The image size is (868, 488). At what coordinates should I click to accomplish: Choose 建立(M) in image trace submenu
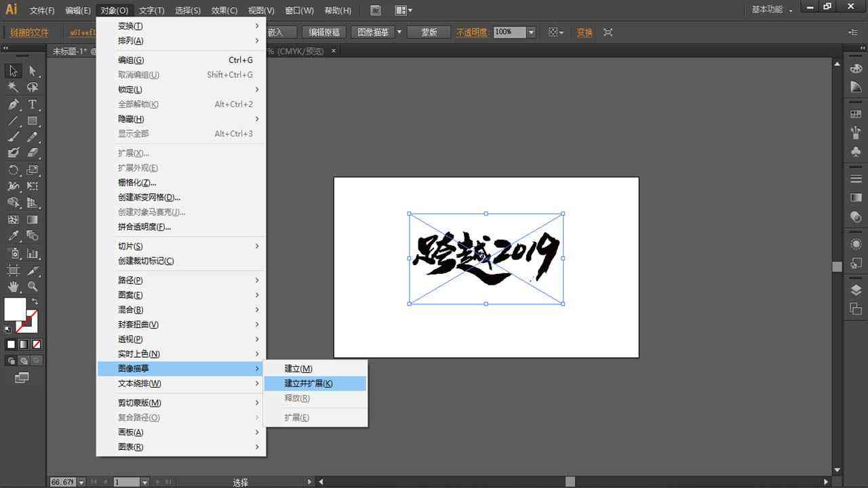[315, 369]
